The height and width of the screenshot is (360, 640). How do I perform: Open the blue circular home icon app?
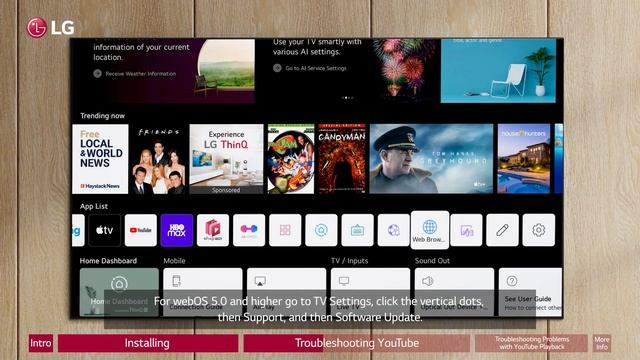tap(321, 230)
